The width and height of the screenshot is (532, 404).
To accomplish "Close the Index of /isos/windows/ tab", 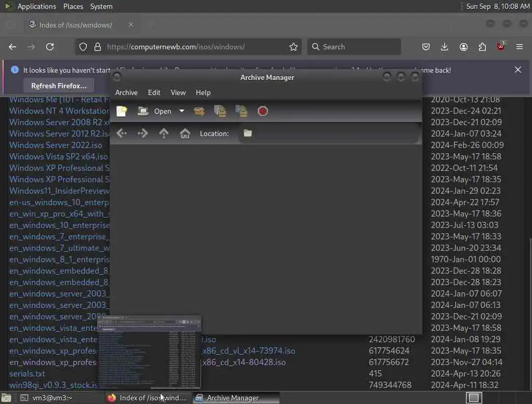I will [131, 24].
